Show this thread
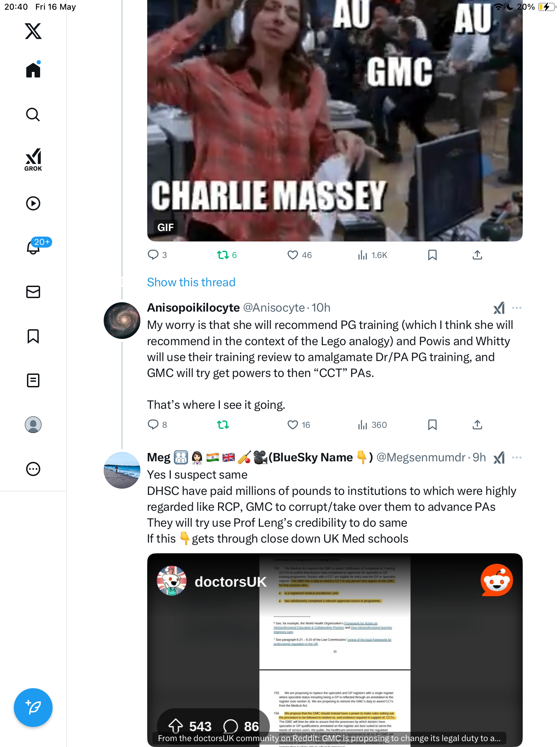 tap(191, 282)
